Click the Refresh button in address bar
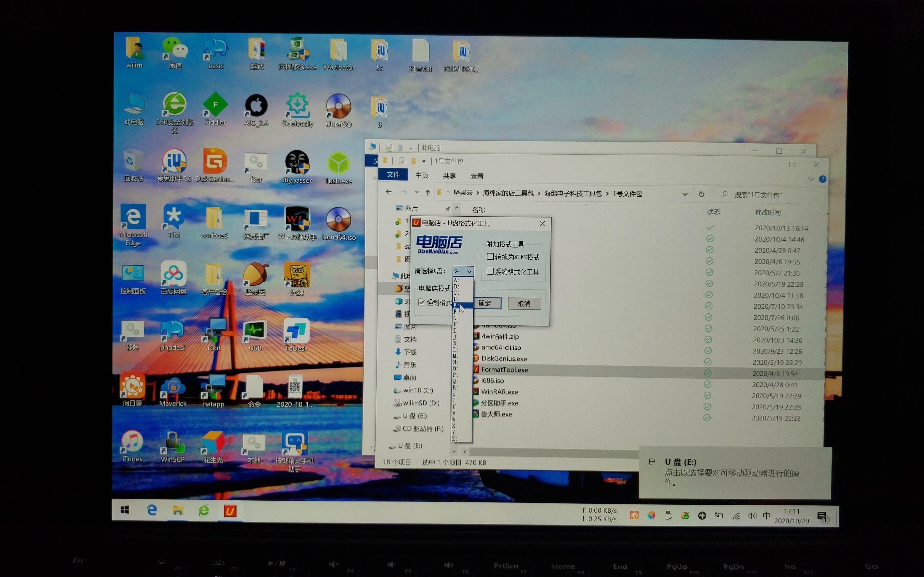The image size is (924, 577). (701, 194)
